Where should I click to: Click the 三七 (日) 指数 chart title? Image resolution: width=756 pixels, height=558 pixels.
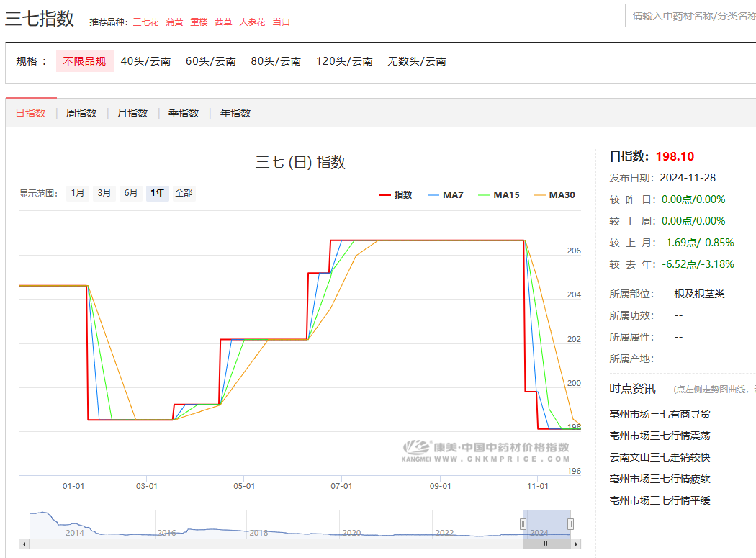click(300, 162)
